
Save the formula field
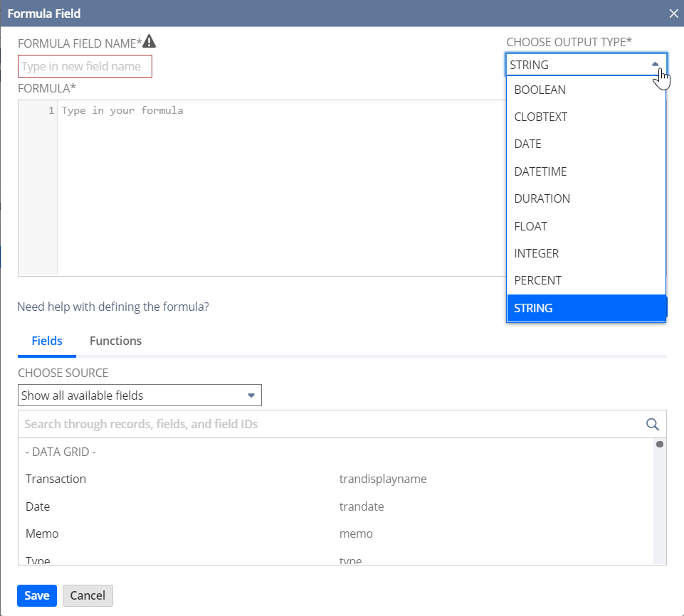pos(37,595)
